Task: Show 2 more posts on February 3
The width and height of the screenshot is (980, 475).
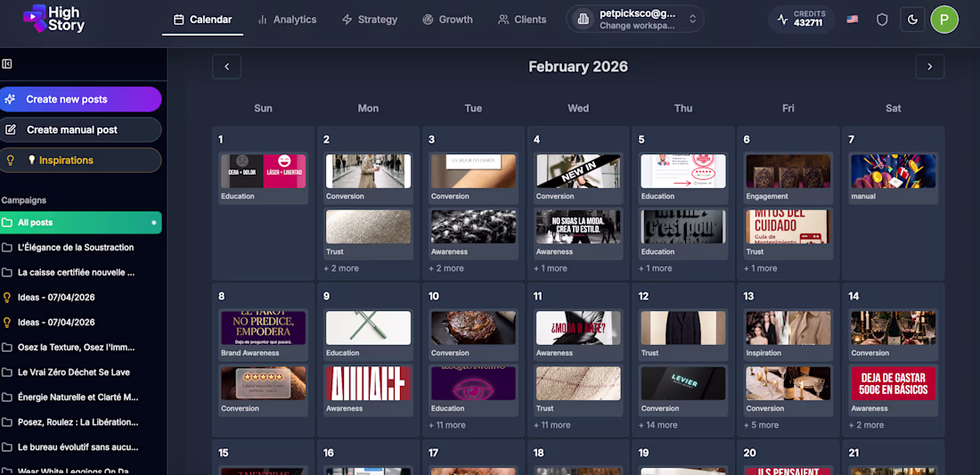Action: 446,269
